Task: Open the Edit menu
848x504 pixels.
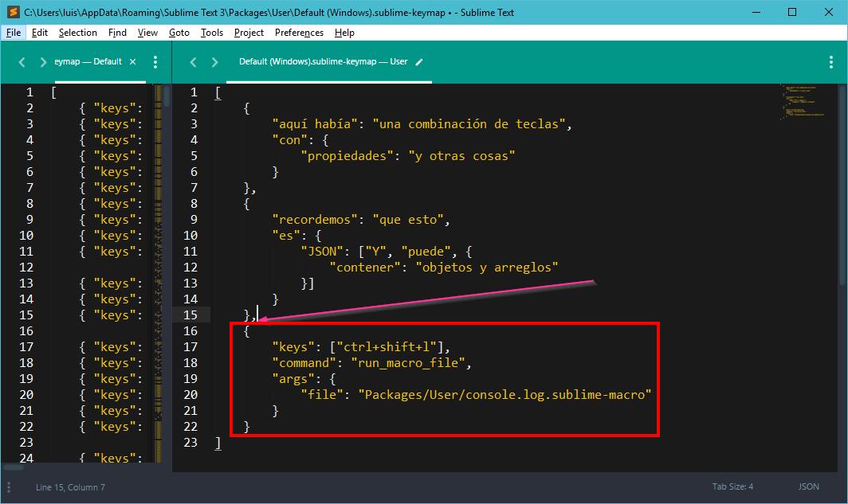Action: click(x=40, y=33)
